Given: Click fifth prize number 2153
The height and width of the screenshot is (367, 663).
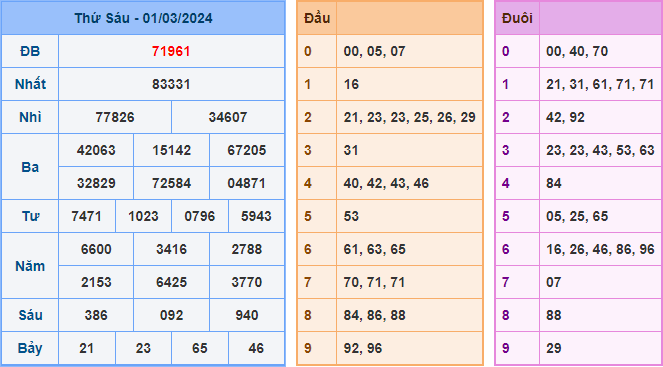Looking at the screenshot, I should [96, 282].
